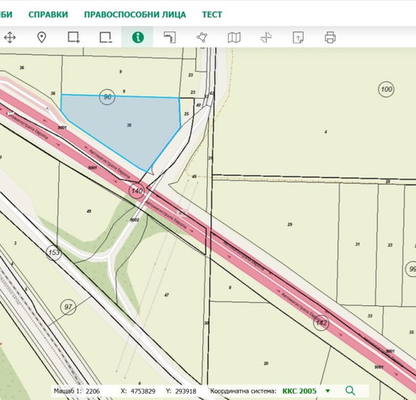Viewport: 416px width, 400px height.
Task: Open the СПРАВКИ menu
Action: tap(48, 15)
